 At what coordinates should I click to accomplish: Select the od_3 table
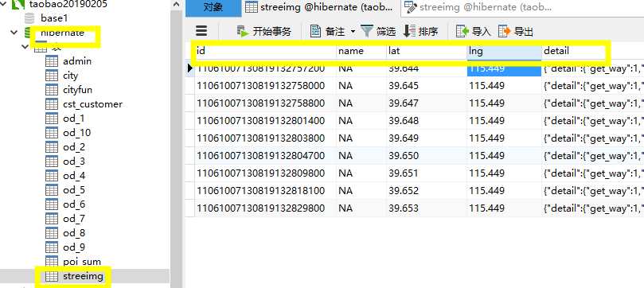coord(74,162)
